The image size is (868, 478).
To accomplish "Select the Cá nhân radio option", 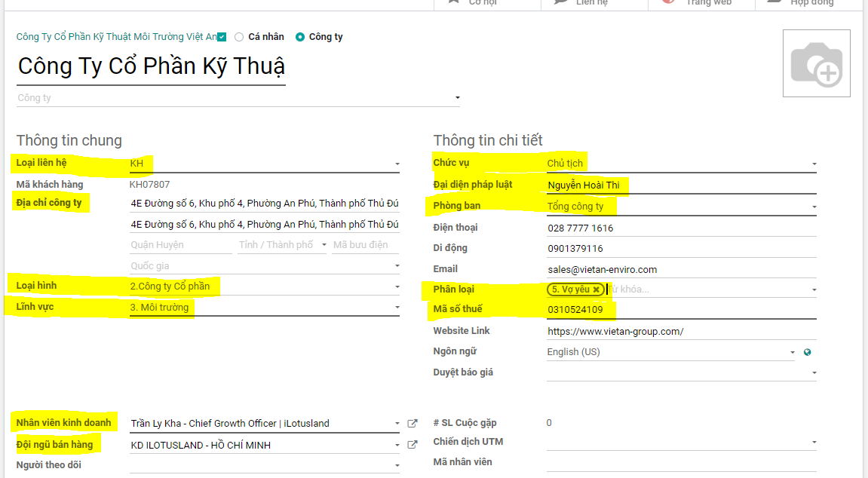I will [x=239, y=37].
